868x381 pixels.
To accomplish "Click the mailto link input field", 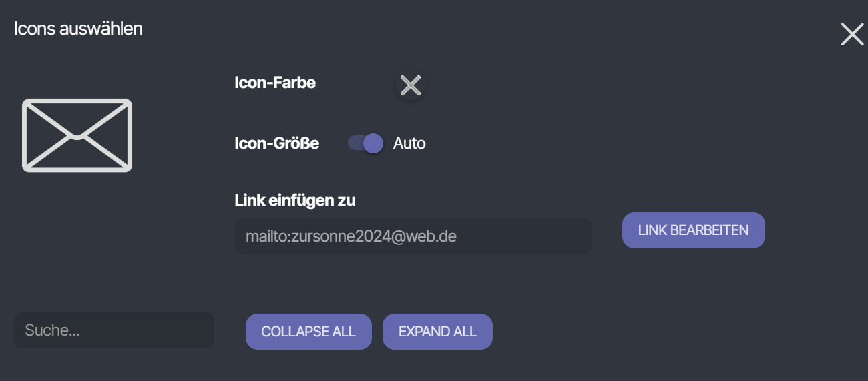I will point(413,236).
